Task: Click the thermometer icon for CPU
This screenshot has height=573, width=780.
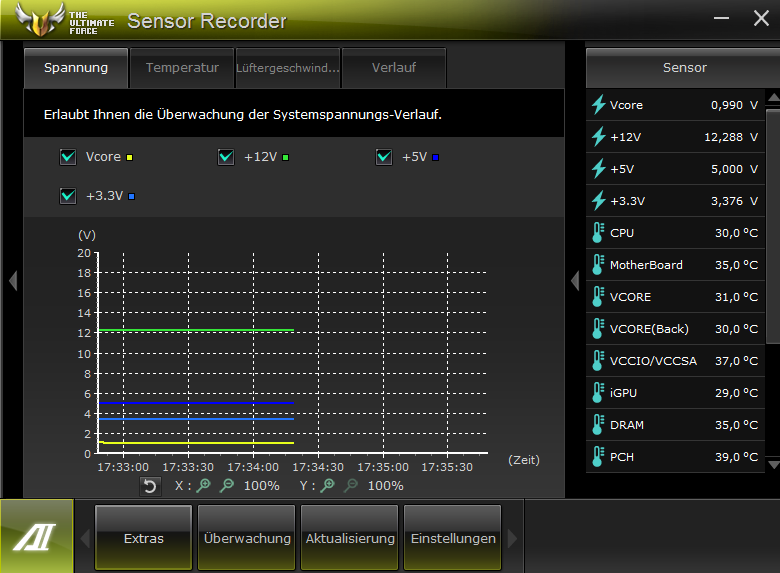Action: (598, 233)
